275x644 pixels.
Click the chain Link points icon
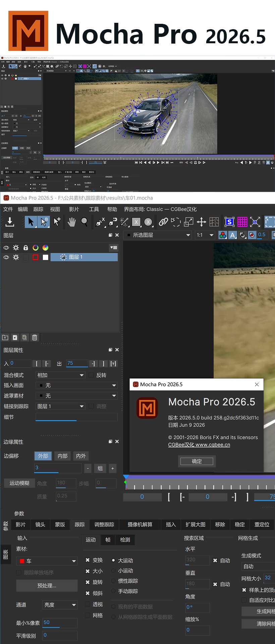point(163,222)
